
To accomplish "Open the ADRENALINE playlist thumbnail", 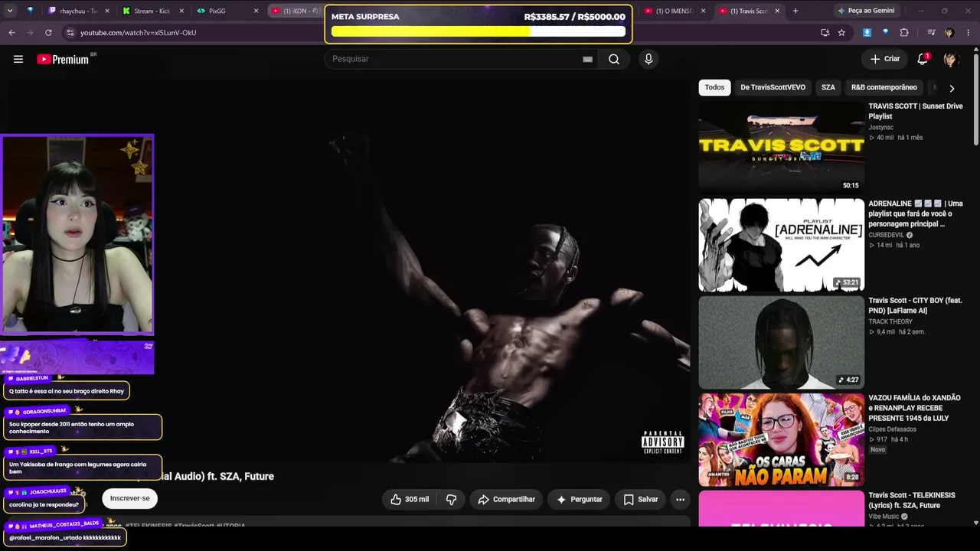I will pos(781,245).
